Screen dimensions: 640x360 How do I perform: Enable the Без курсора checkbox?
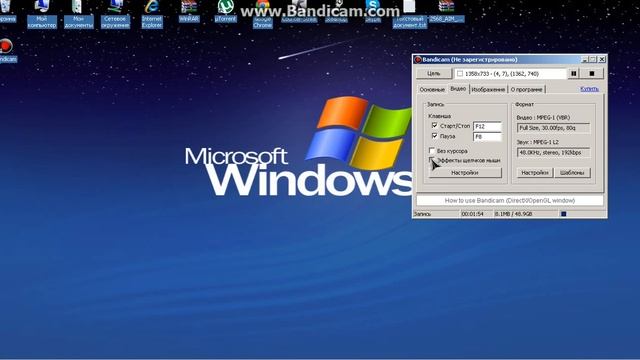(431, 151)
